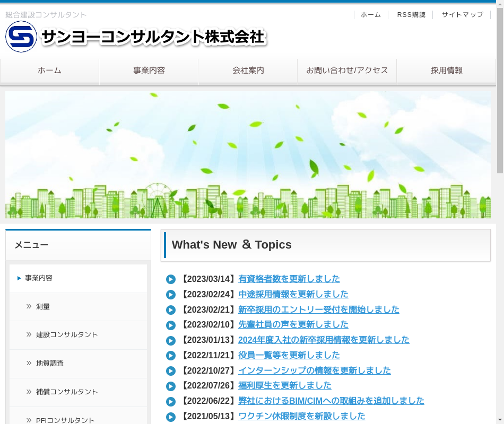Click the double-chevron icon beside 地質調査
This screenshot has width=504, height=424.
29,363
